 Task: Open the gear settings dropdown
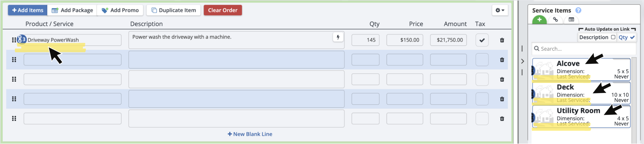click(500, 10)
